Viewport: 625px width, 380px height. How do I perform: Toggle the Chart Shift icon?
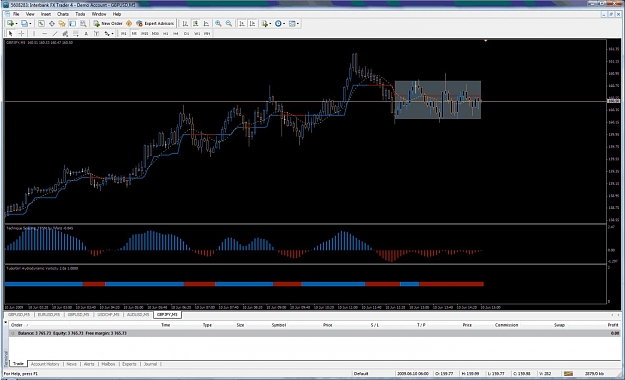click(252, 24)
